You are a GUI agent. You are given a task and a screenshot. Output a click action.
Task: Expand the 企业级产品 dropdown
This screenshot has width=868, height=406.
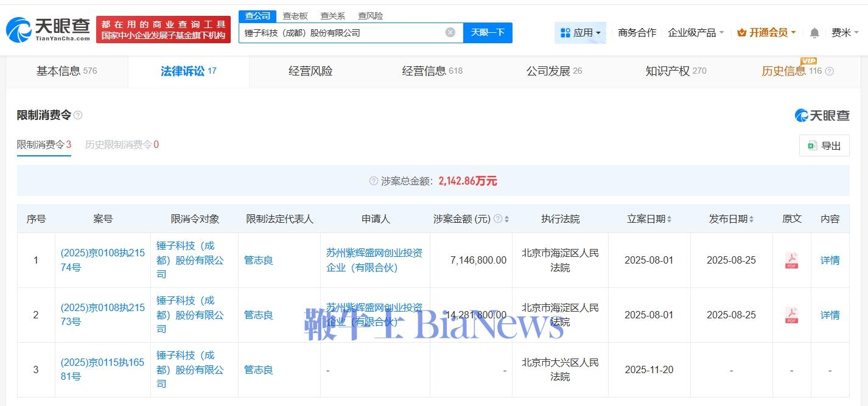[696, 33]
